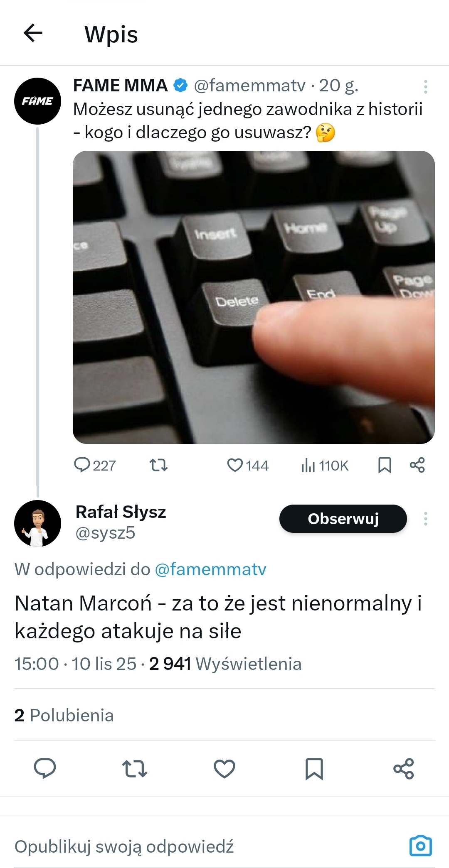
Task: Open the @famemmatv mention link
Action: point(210,569)
